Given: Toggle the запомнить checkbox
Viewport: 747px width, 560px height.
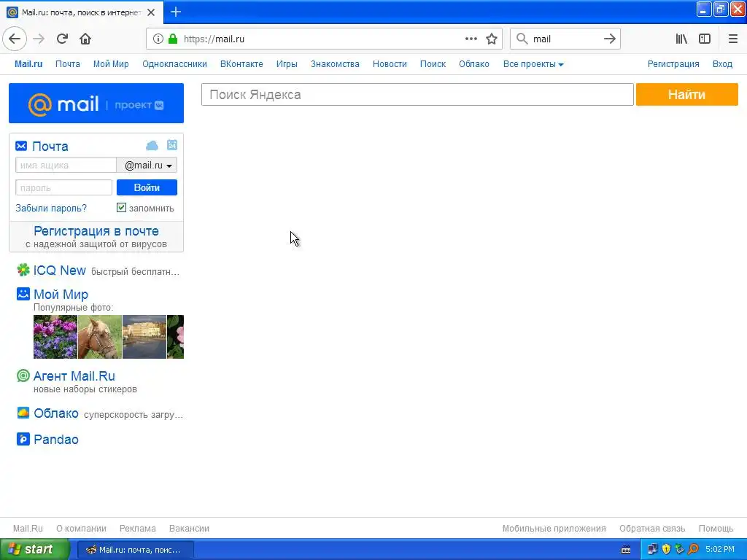Looking at the screenshot, I should tap(121, 208).
